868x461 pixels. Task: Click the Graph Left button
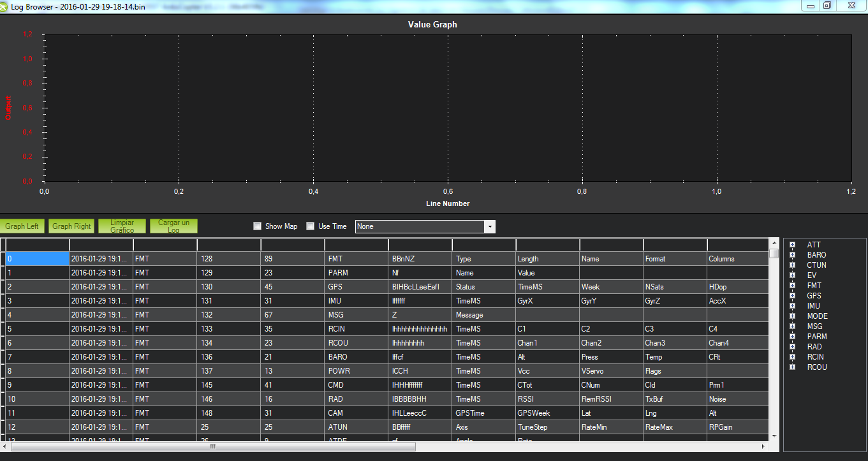22,226
